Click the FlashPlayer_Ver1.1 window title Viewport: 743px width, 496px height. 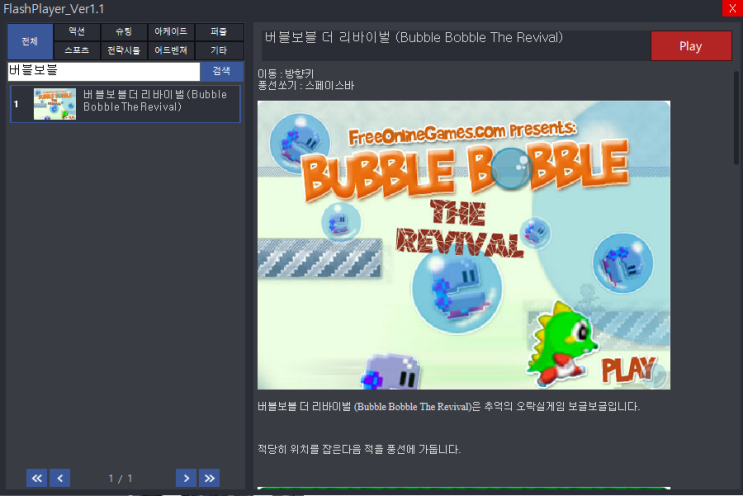54,9
